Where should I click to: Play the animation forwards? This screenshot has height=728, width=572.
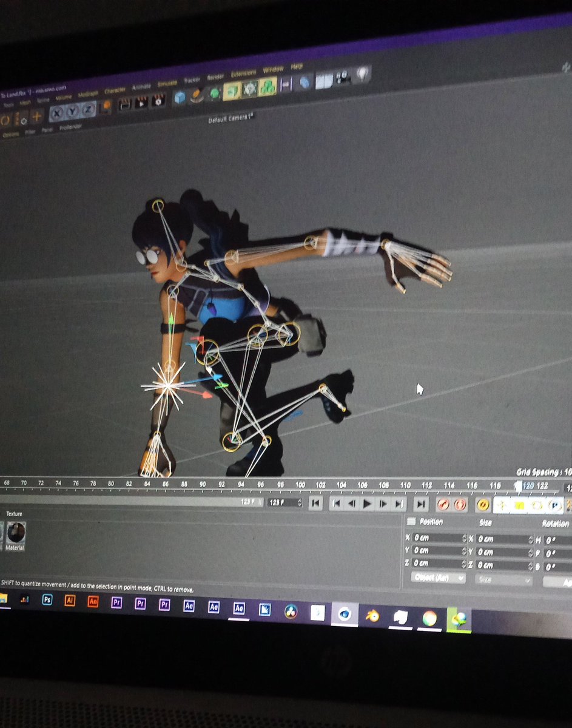[368, 503]
